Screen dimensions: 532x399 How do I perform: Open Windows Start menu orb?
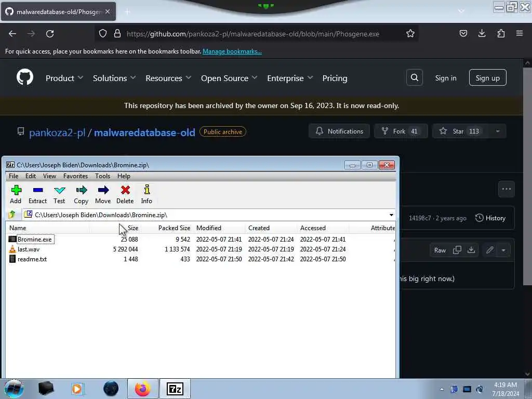click(x=14, y=389)
